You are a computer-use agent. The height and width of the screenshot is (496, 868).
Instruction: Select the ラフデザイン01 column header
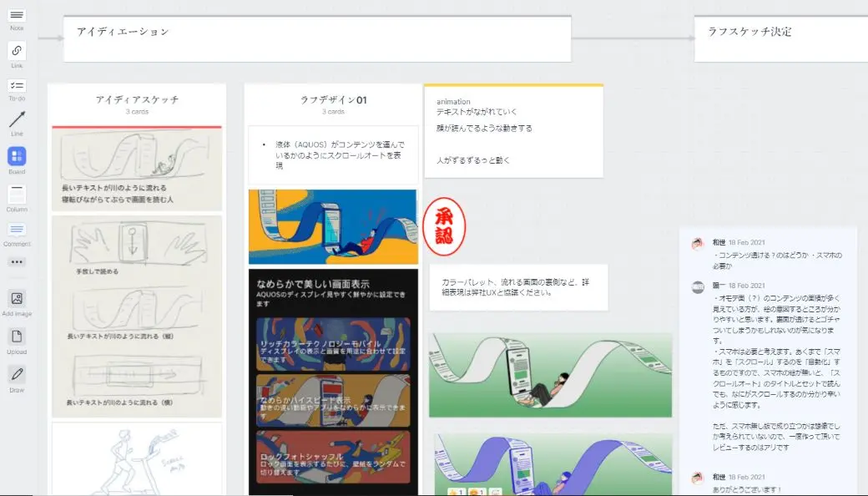pos(333,104)
